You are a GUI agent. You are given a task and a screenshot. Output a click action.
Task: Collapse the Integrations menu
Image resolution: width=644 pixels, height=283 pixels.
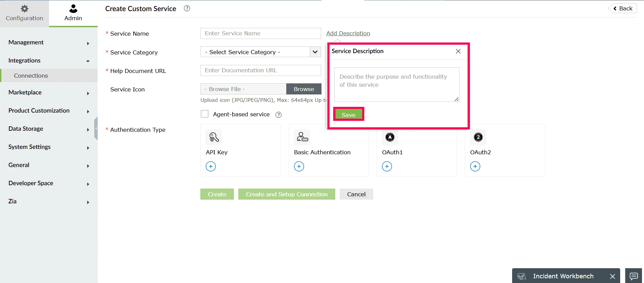pos(49,60)
